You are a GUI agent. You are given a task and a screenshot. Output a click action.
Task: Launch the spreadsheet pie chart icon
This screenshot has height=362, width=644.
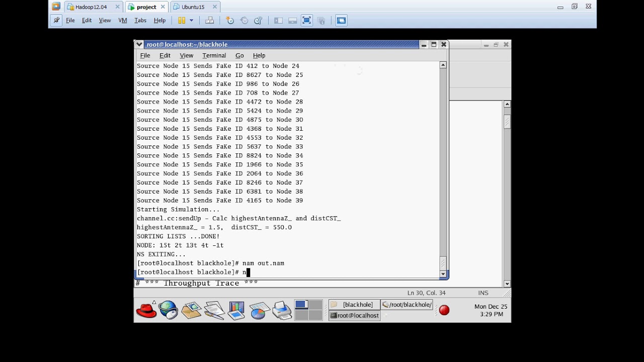(259, 310)
